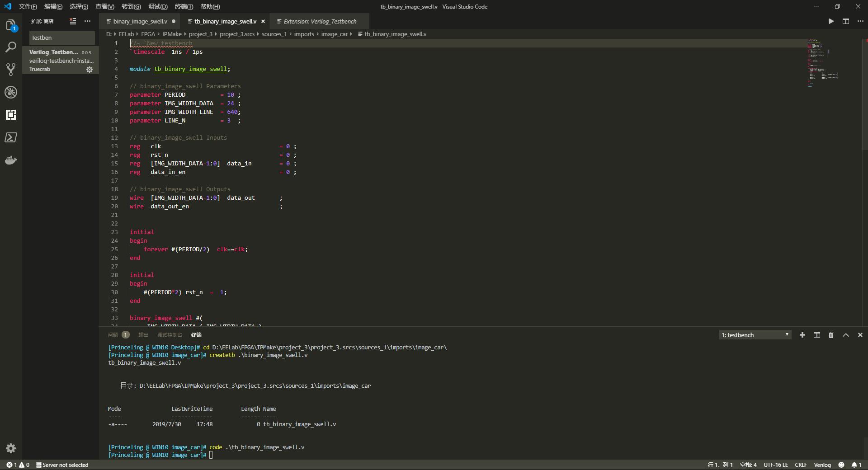Open the notifications bell in status bar
The height and width of the screenshot is (470, 868).
click(856, 465)
